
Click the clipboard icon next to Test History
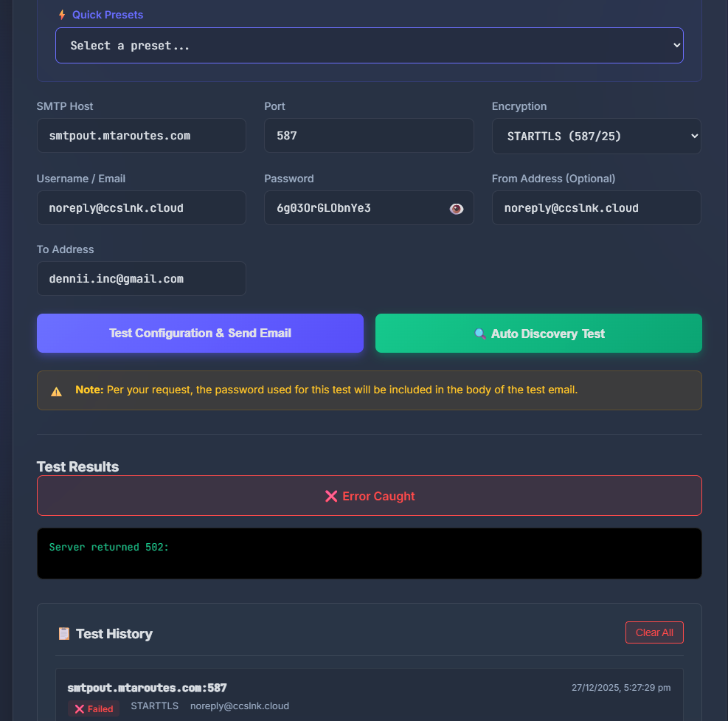63,633
